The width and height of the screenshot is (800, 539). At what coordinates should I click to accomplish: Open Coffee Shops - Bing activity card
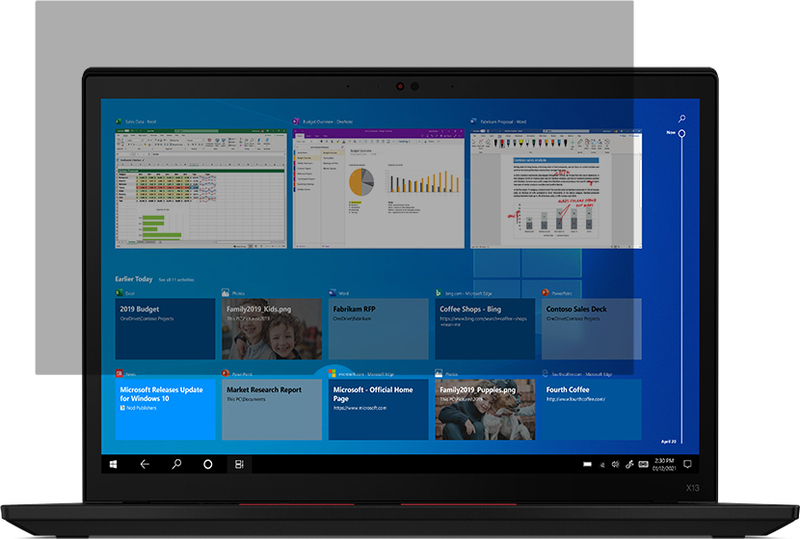(484, 329)
